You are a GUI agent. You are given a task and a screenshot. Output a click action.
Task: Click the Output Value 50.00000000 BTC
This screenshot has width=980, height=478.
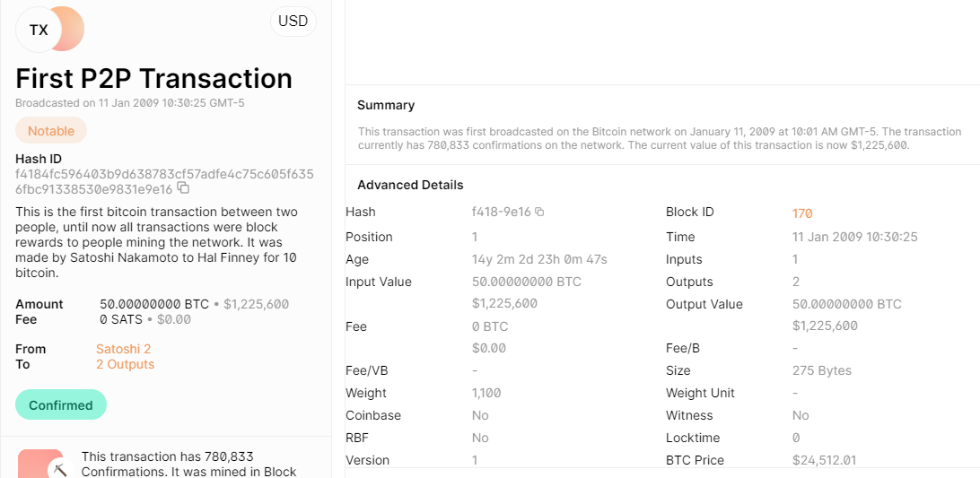click(x=847, y=304)
